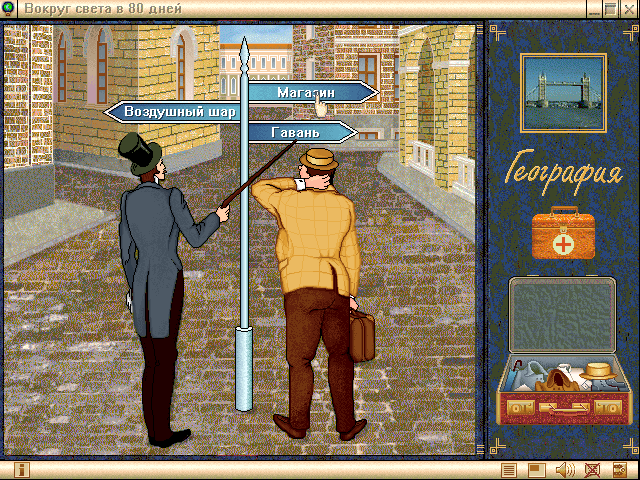Open the info icon in bottom bar
The width and height of the screenshot is (640, 480).
(x=22, y=469)
